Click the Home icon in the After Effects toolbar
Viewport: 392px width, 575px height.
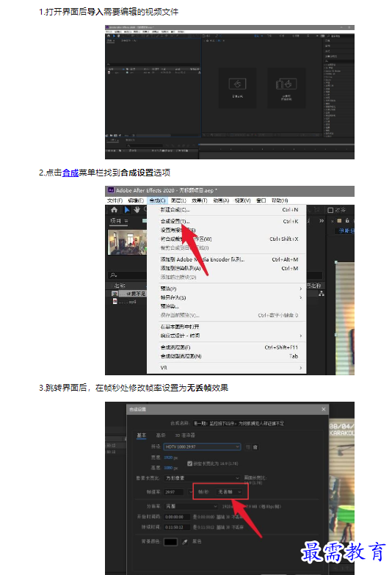pyautogui.click(x=114, y=210)
